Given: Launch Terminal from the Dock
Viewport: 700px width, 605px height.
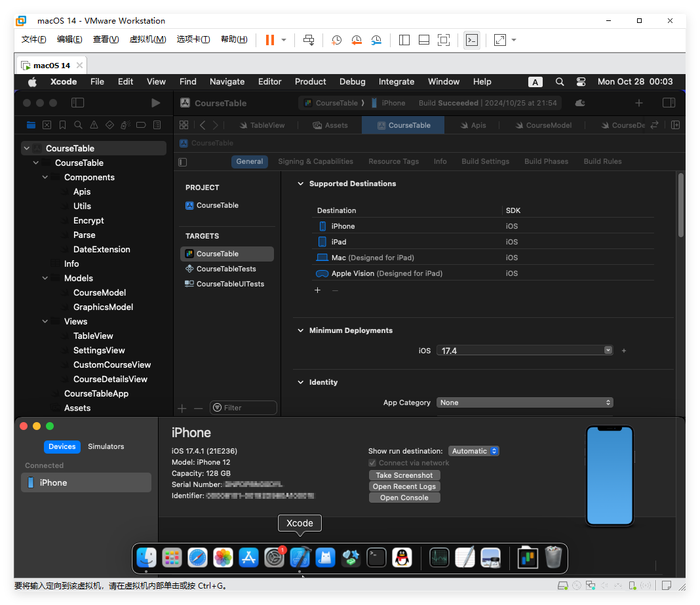Looking at the screenshot, I should click(376, 557).
